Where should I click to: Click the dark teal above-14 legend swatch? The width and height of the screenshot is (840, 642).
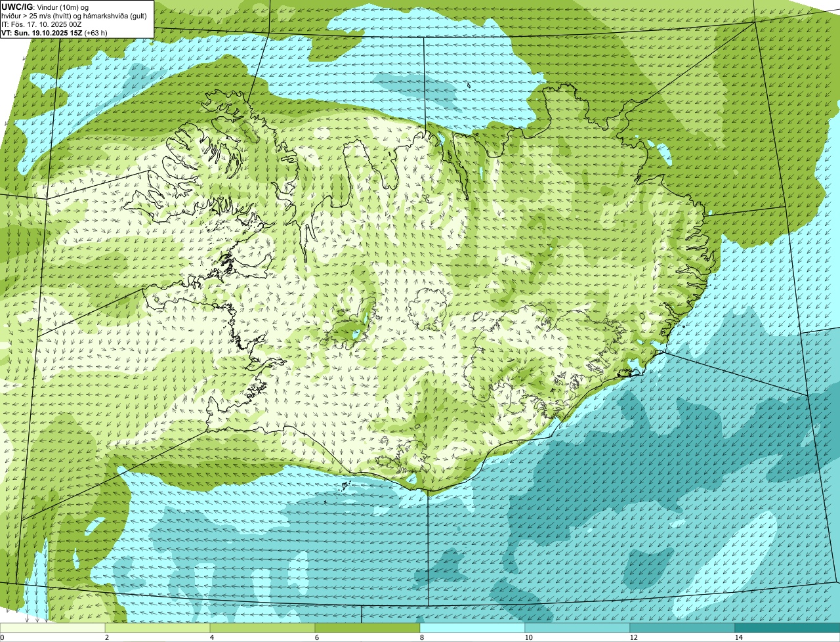tap(787, 628)
